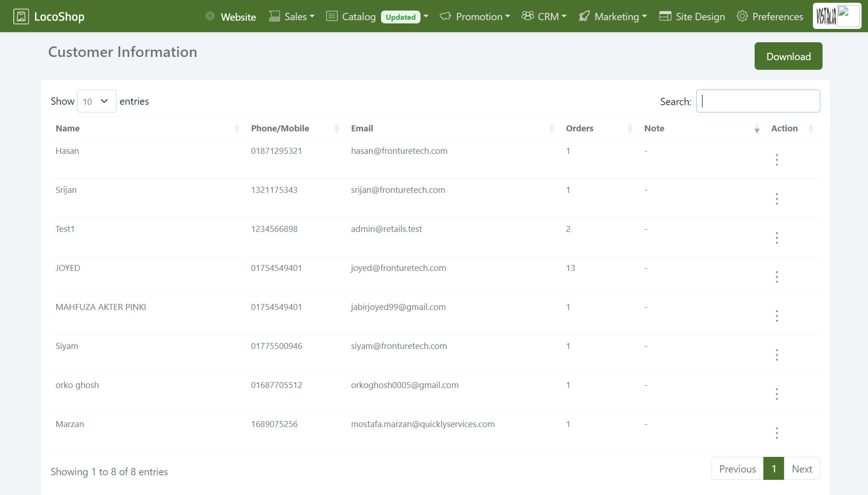Click the Download button
The height and width of the screenshot is (495, 868).
[x=788, y=56]
